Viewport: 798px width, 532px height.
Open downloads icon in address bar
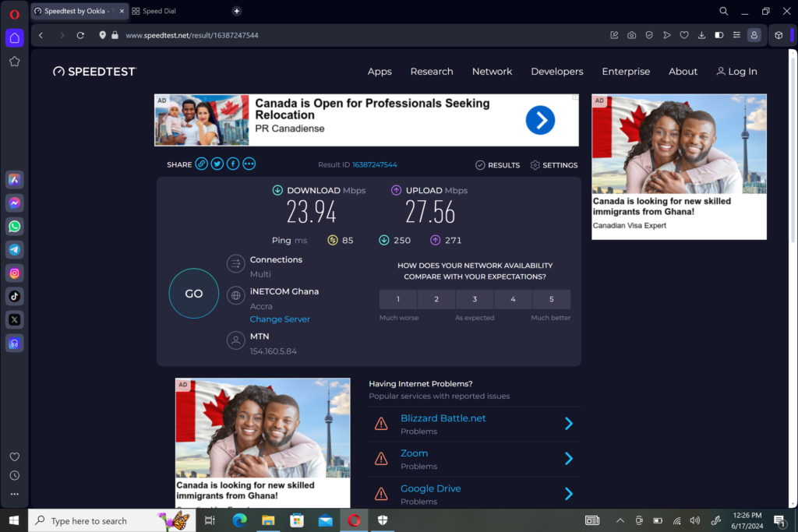click(x=701, y=35)
